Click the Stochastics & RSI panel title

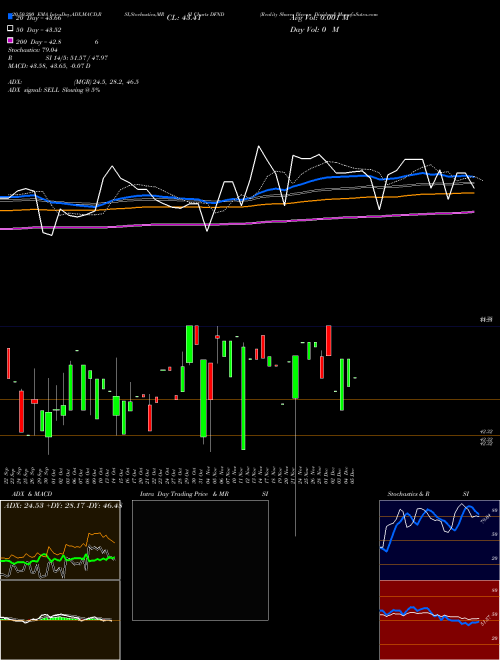coord(428,494)
